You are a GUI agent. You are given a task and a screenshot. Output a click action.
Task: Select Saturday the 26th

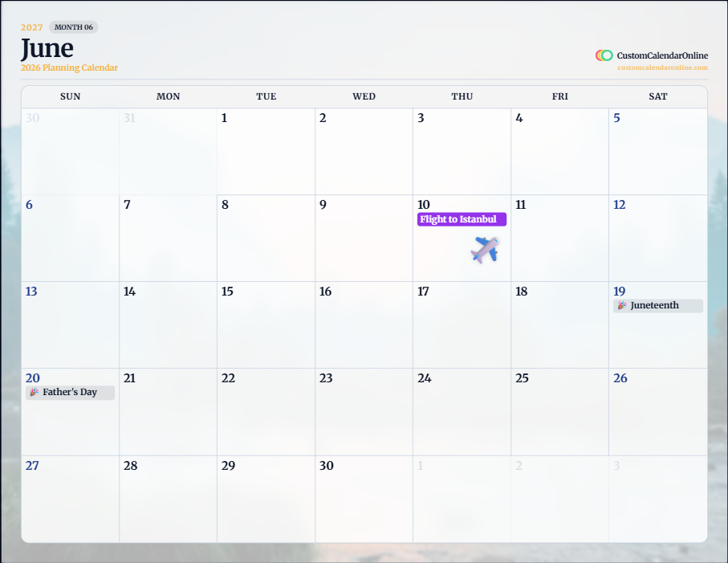point(658,412)
